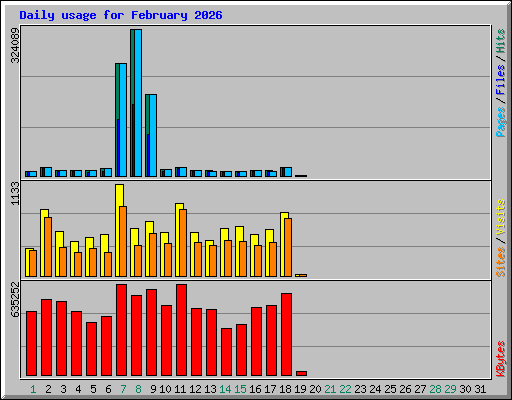Click the red KBytes bar for day 1
Screen dimensions: 512x400
coord(31,344)
